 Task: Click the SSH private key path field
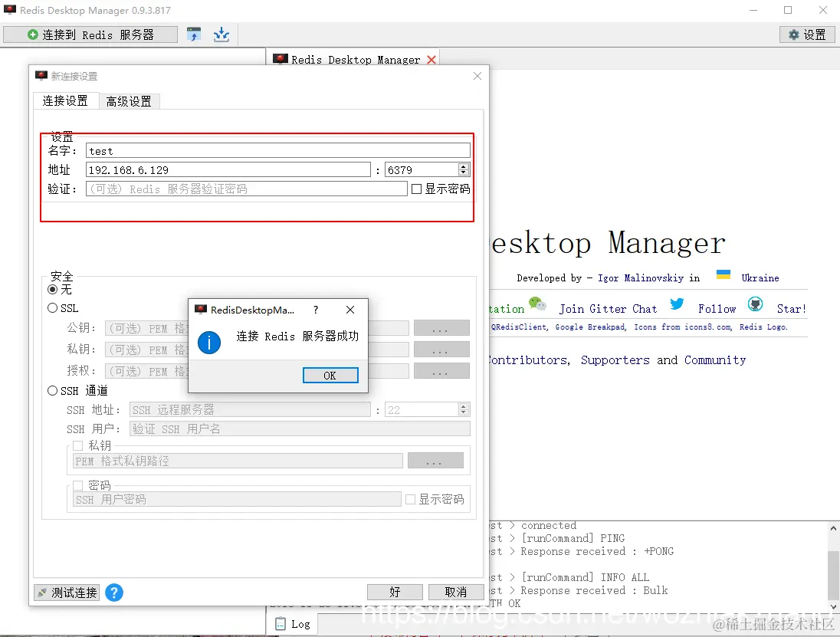click(238, 461)
